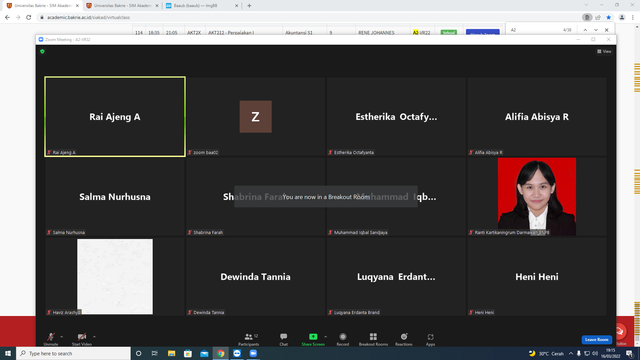Image resolution: width=640 pixels, height=360 pixels.
Task: Open Mail app from the taskbar
Action: pyautogui.click(x=204, y=353)
